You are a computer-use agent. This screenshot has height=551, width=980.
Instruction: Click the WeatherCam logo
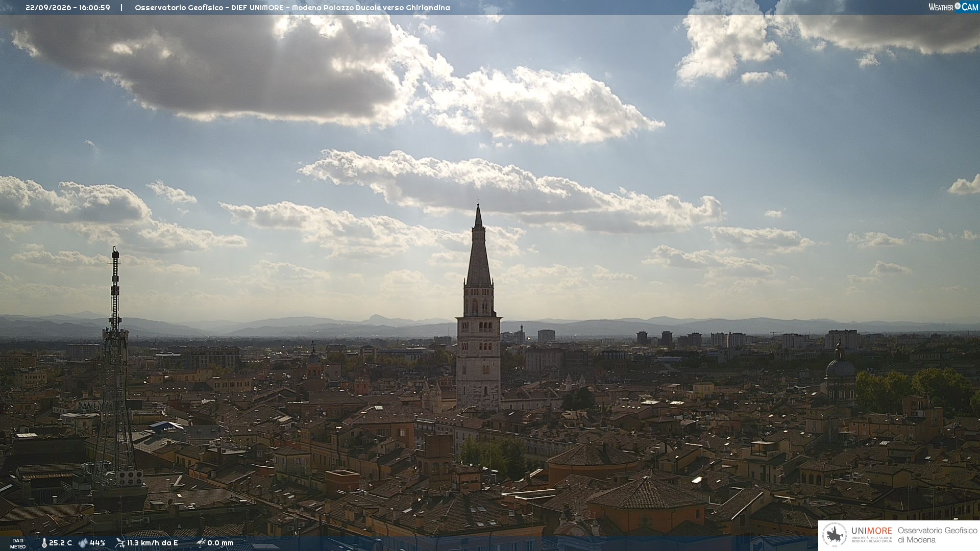953,7
